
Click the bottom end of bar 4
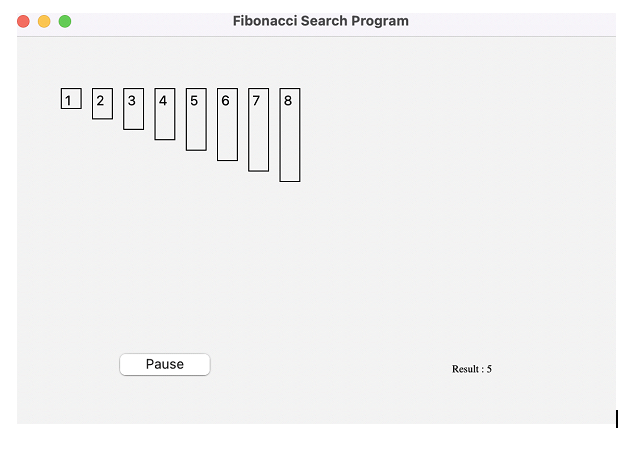(165, 135)
